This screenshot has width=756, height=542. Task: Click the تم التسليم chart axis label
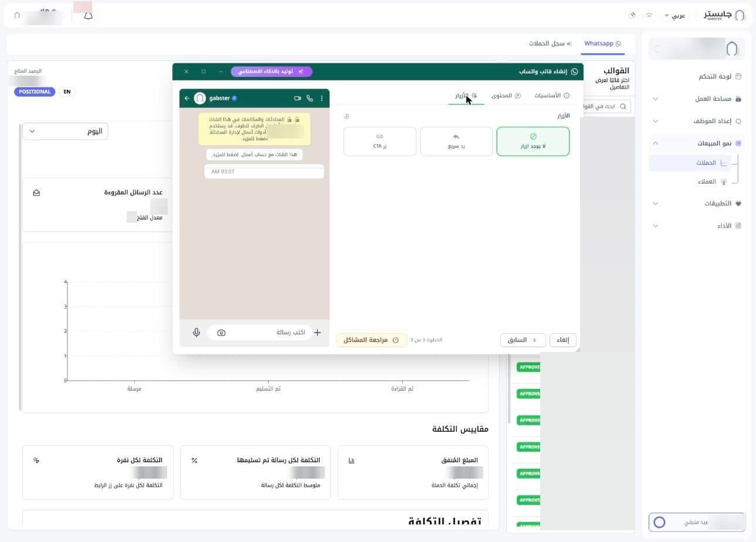(x=268, y=389)
